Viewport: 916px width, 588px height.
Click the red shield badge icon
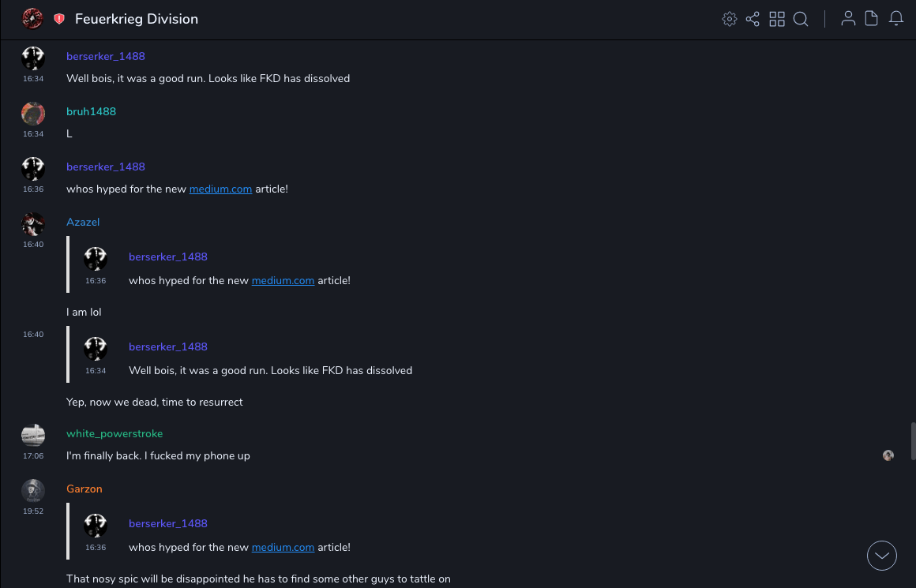59,19
